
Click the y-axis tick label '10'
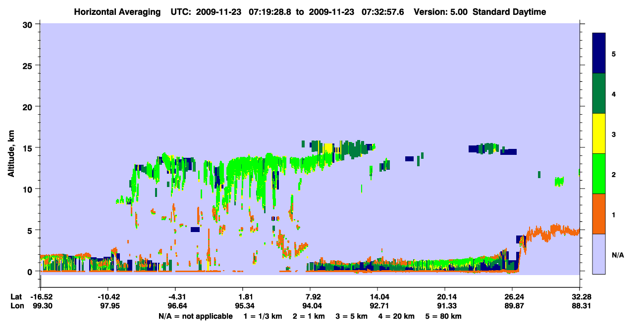point(29,189)
